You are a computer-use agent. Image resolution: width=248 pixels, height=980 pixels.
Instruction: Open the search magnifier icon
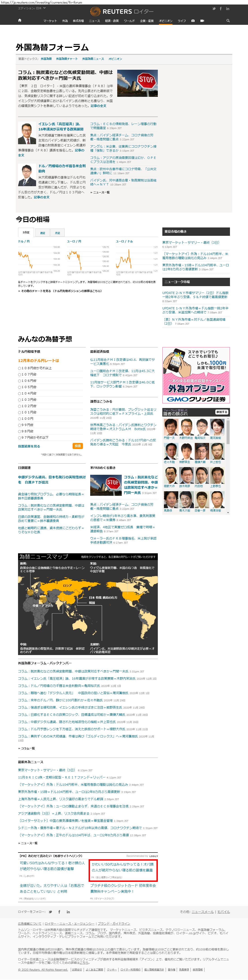(x=228, y=21)
